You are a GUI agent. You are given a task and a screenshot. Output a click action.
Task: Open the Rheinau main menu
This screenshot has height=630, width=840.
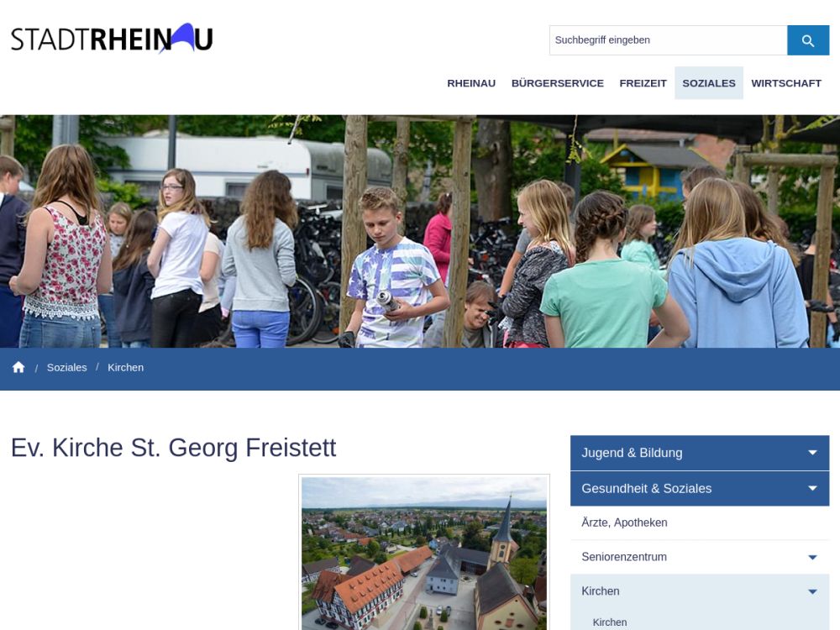[471, 83]
